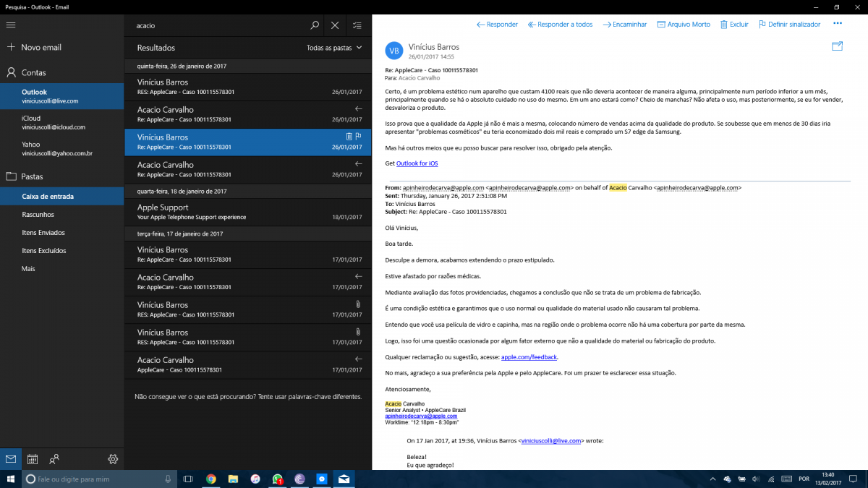The image size is (868, 488).
Task: Expand hidden system tray icons
Action: point(712,479)
